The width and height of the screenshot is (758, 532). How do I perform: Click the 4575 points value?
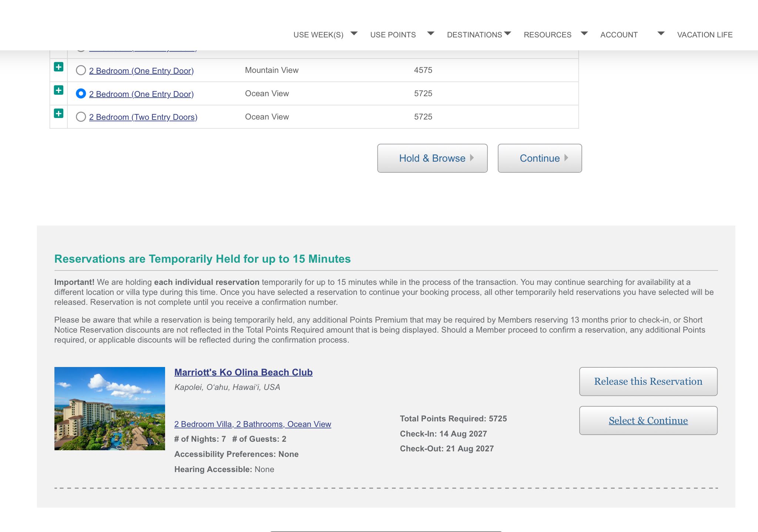(x=423, y=70)
